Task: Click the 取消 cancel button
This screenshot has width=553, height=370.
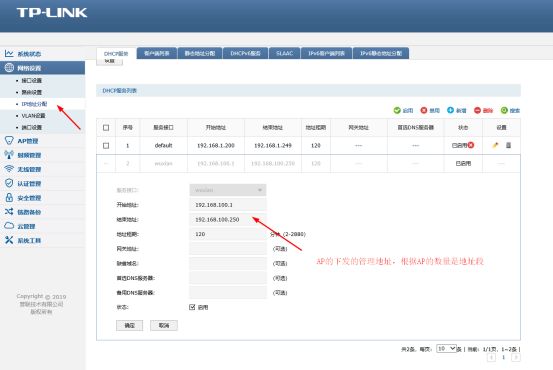Action: (164, 325)
